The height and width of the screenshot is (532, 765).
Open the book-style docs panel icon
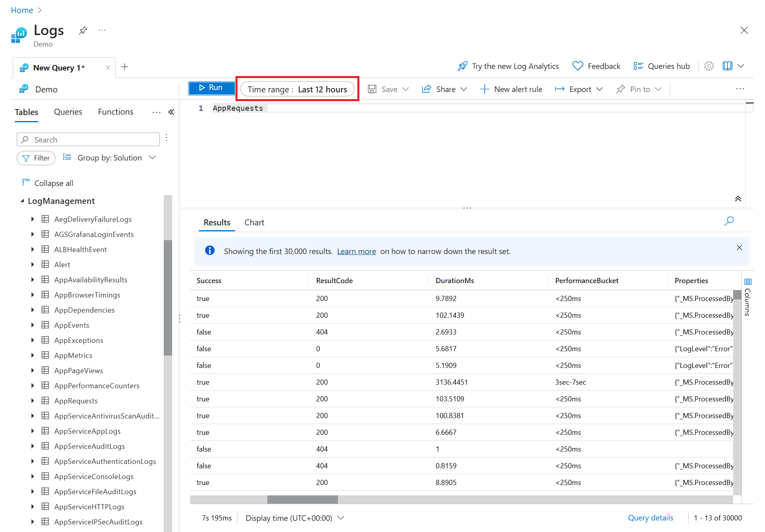[727, 66]
